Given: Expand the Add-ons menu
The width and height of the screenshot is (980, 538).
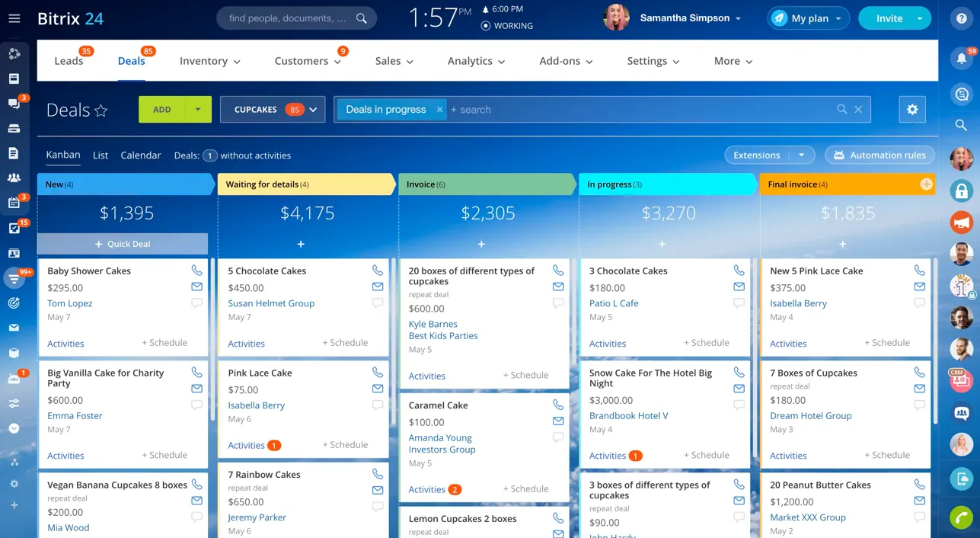Looking at the screenshot, I should 566,61.
